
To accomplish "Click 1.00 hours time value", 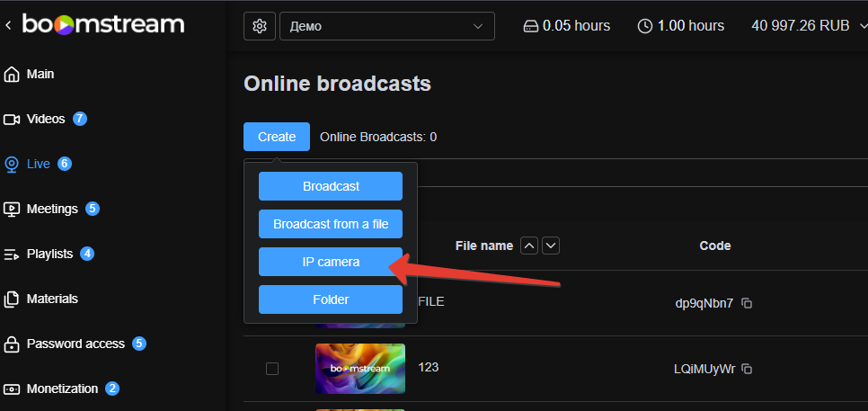I will click(x=691, y=25).
